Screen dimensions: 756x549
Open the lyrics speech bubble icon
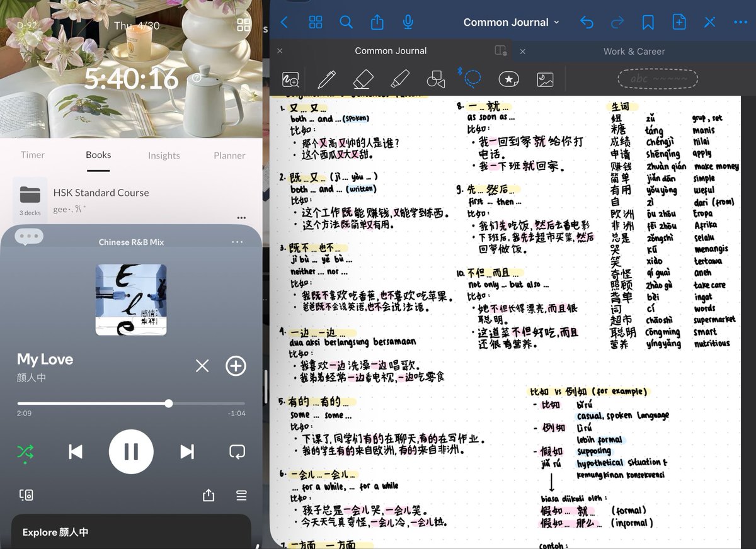click(28, 237)
